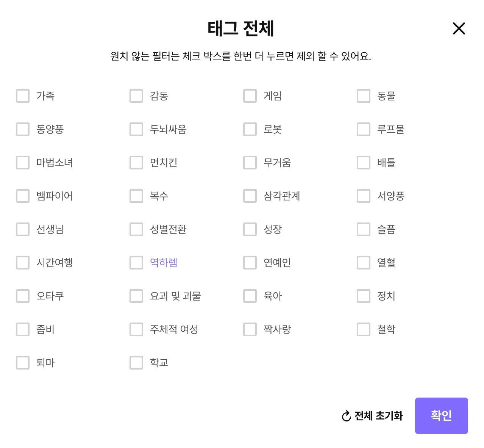Check the 주체적 여성 tag
Viewport: 484px width, 448px height.
[x=136, y=329]
